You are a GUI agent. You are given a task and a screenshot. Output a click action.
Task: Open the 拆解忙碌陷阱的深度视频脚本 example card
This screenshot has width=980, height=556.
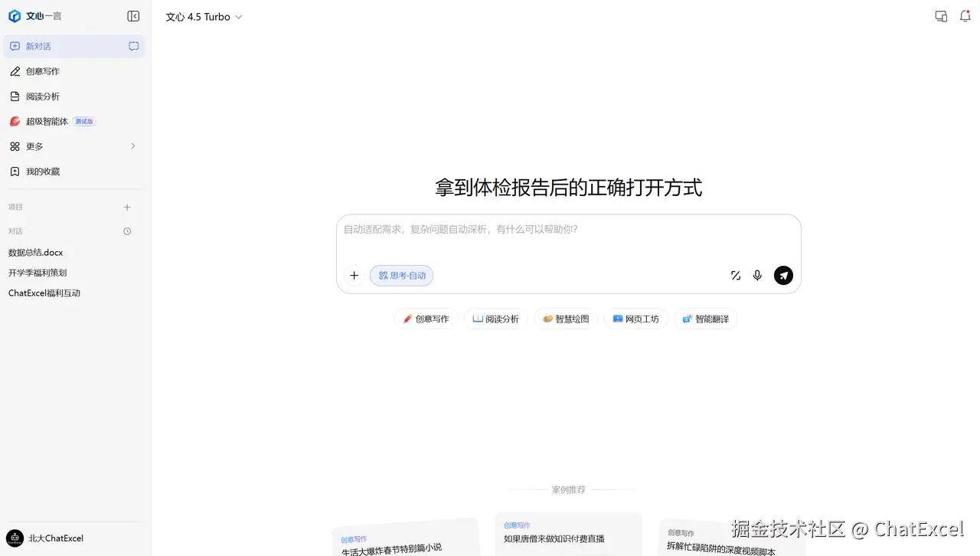(x=731, y=537)
